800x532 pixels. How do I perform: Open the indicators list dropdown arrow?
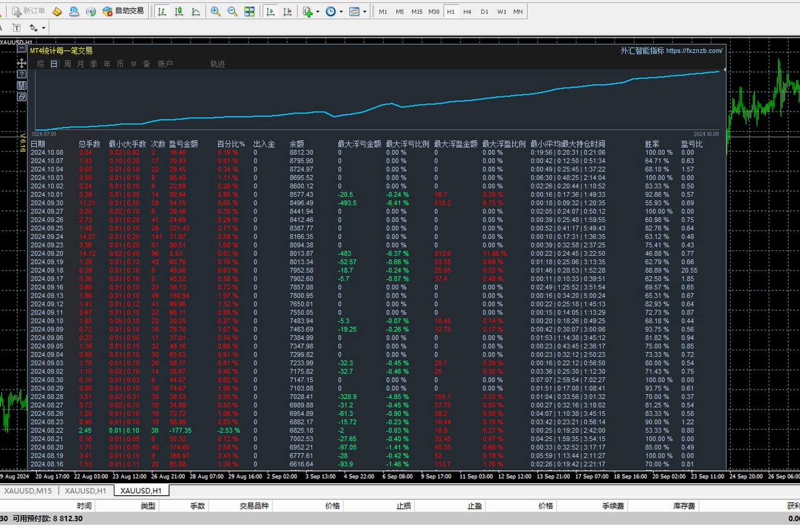[317, 11]
